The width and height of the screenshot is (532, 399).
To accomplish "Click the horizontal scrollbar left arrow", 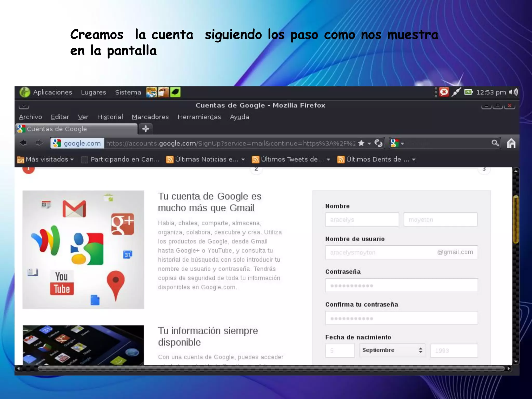I will (x=18, y=368).
